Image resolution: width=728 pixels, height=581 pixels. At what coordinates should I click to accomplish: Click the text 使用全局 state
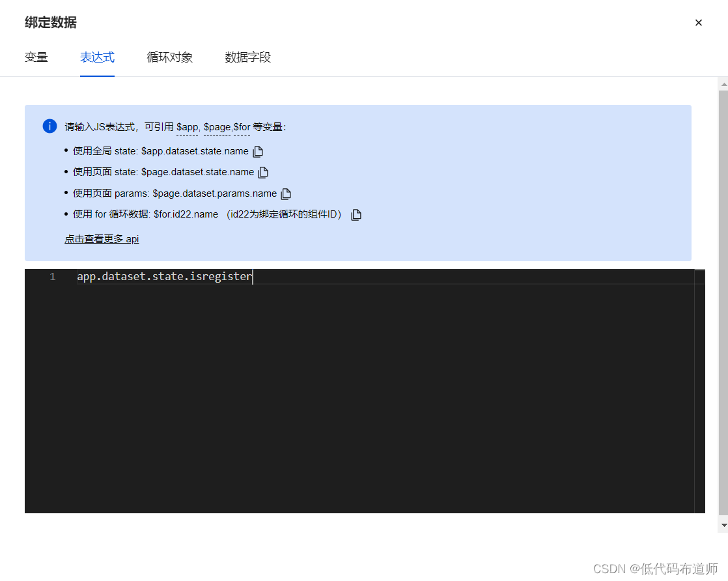tap(104, 151)
